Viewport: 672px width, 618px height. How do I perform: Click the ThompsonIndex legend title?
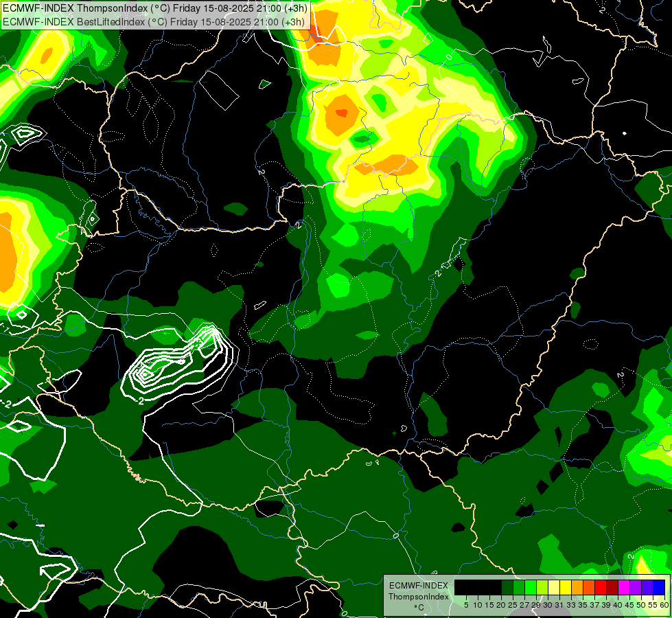coord(418,597)
